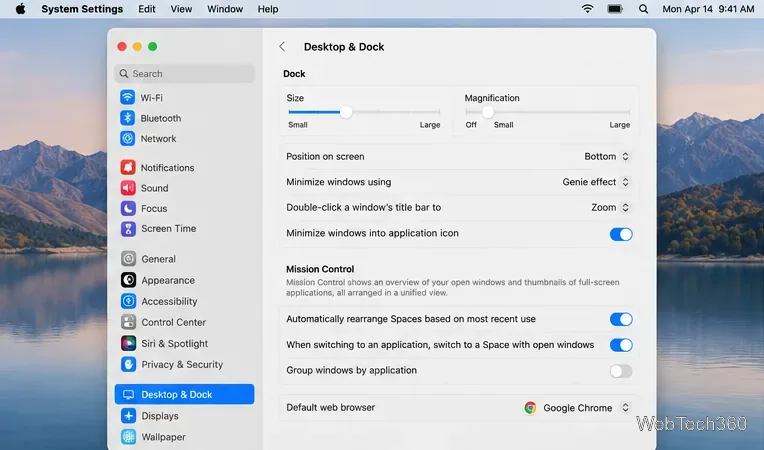Click the Notifications bell icon
The width and height of the screenshot is (764, 450).
[x=128, y=167]
